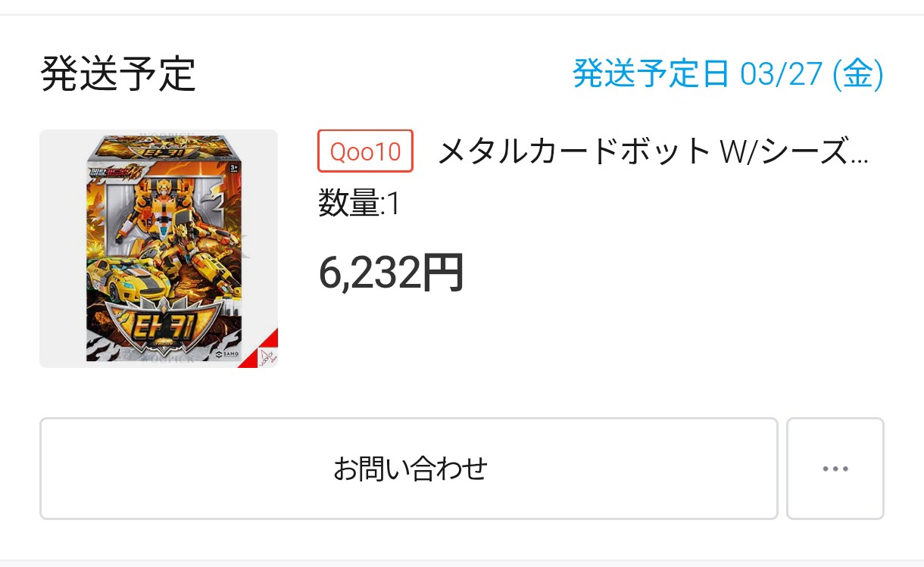The height and width of the screenshot is (567, 924).
Task: Click the お問い合わせ inquiry button
Action: coord(409,469)
